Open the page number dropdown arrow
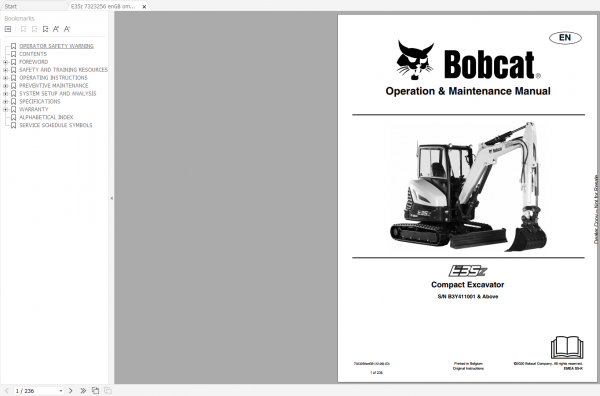600x396 pixels. click(x=61, y=391)
